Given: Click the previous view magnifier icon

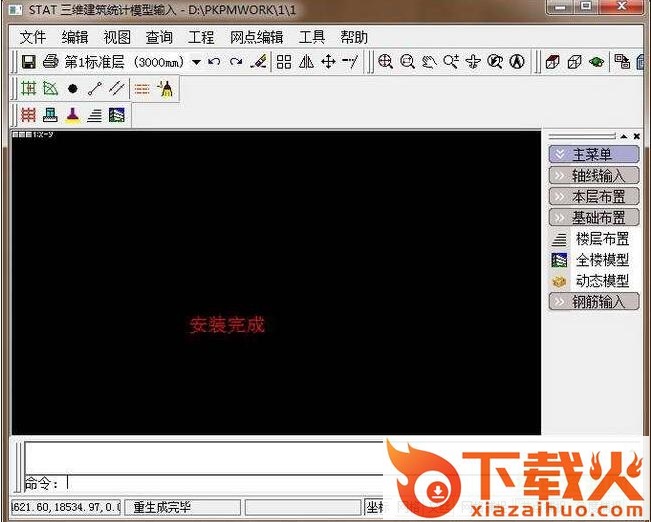Looking at the screenshot, I should [x=495, y=62].
